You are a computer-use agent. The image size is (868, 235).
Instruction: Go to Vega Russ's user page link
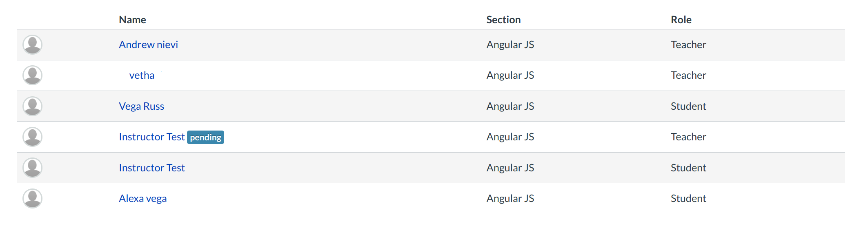(141, 106)
